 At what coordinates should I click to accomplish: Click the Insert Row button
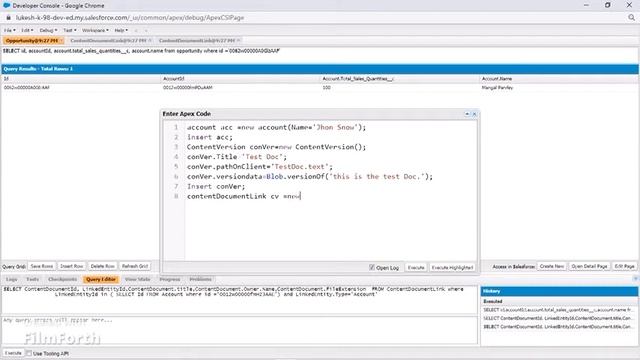(71, 266)
